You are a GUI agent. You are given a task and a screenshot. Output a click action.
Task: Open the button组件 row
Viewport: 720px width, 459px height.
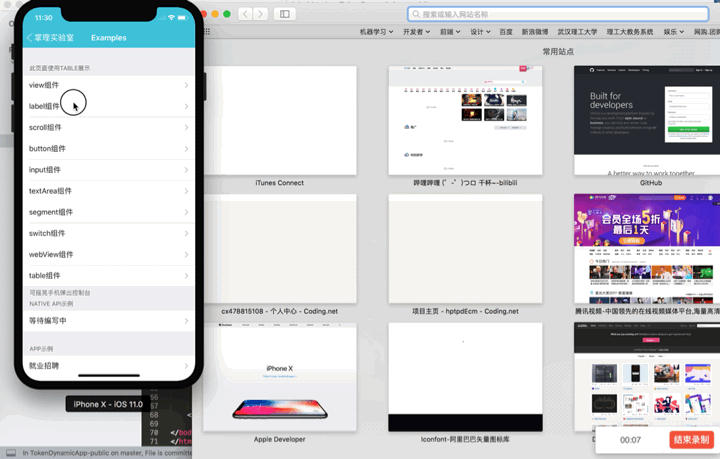click(x=109, y=149)
